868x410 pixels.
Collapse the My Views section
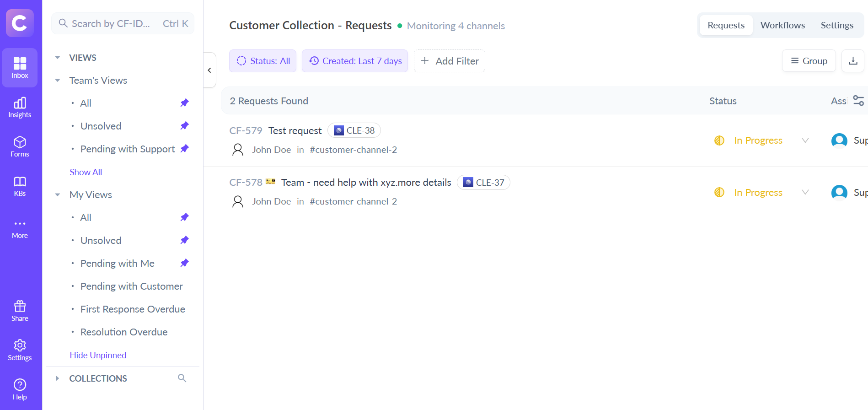[x=58, y=195]
